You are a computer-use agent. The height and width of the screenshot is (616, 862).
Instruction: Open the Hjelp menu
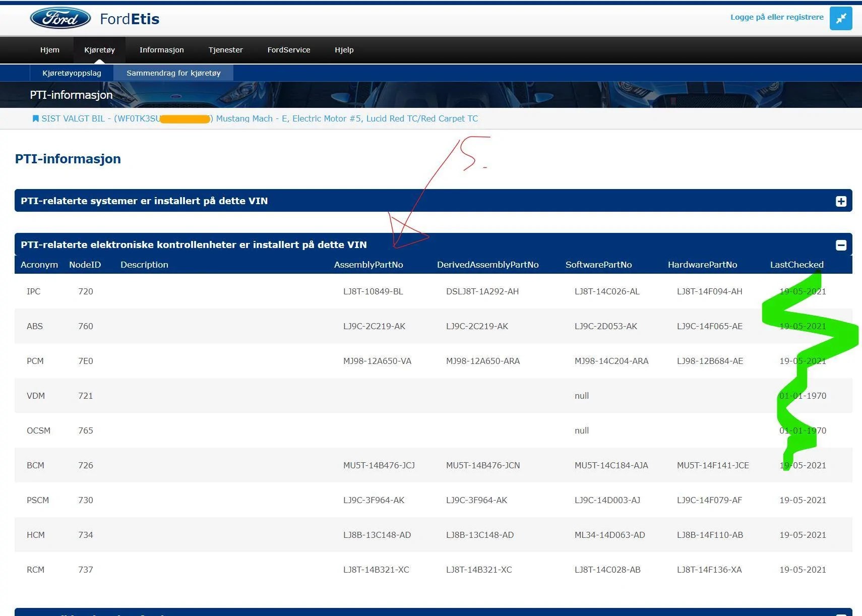(x=344, y=50)
